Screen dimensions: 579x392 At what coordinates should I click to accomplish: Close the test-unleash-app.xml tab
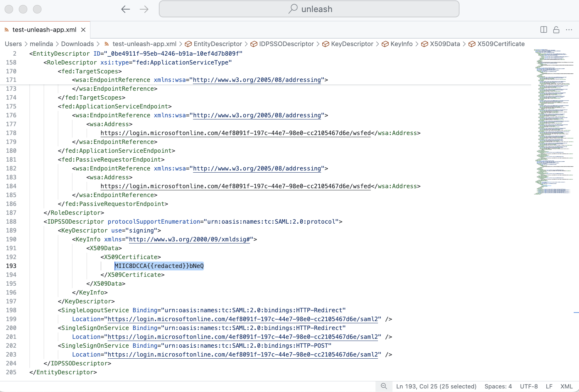[83, 30]
